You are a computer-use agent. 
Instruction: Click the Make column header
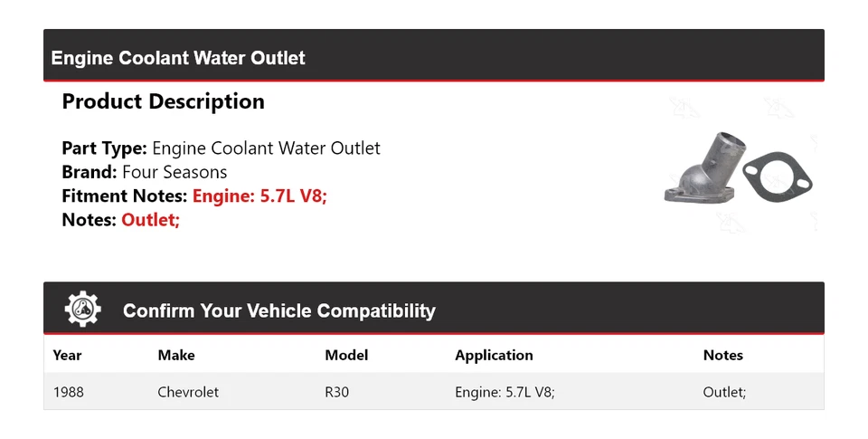[x=176, y=355]
